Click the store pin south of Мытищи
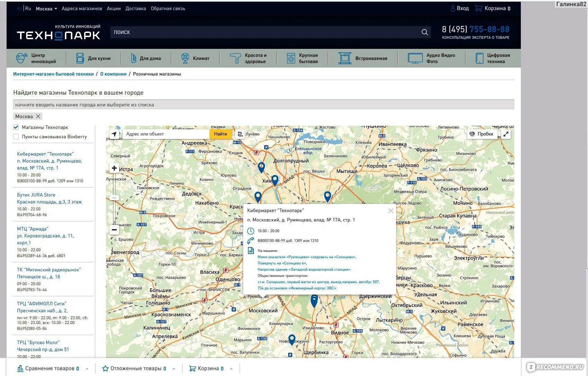Screen dimensions: 588x376 click(327, 197)
